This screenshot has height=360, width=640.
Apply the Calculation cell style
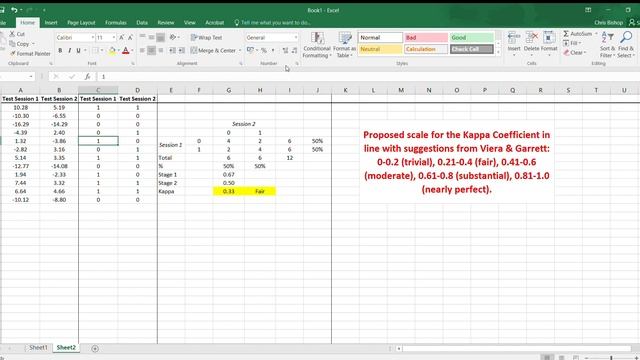click(426, 49)
